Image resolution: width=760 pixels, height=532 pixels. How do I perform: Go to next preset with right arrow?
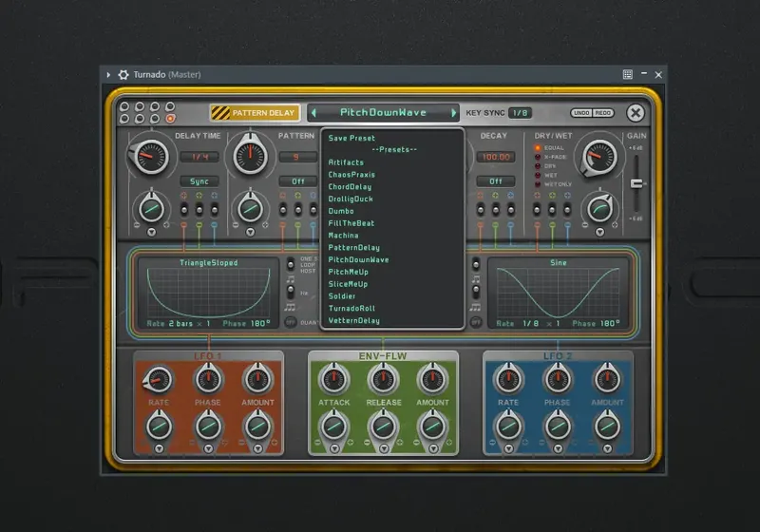point(454,113)
